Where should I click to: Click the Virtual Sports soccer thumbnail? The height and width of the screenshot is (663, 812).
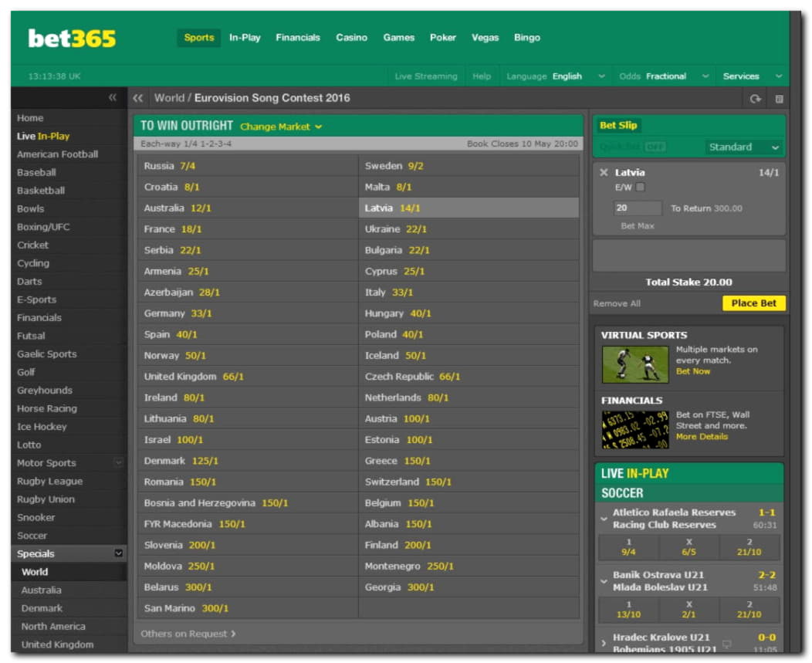click(x=635, y=364)
